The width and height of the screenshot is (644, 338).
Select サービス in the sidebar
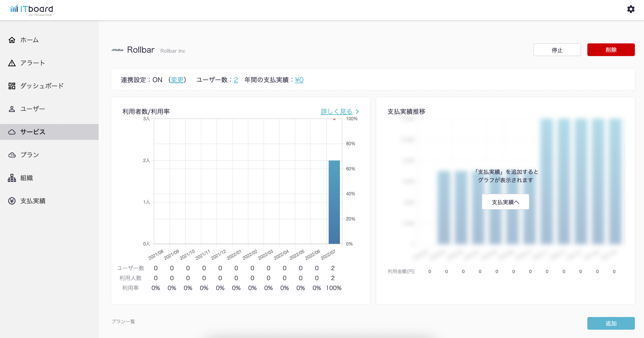[32, 132]
